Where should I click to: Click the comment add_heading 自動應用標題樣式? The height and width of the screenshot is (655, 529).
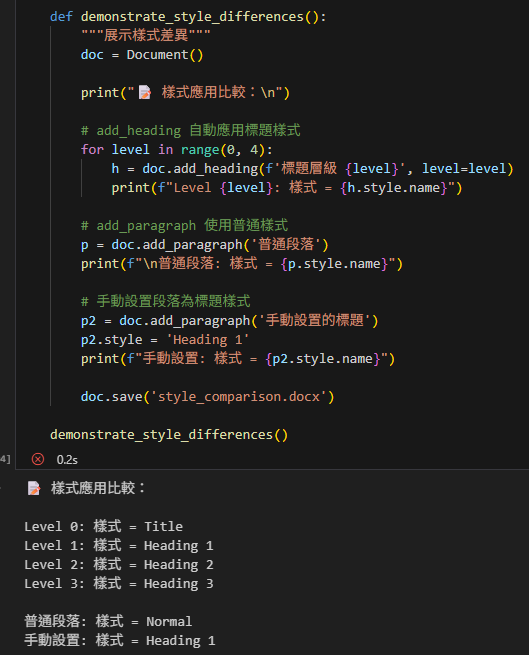point(191,130)
